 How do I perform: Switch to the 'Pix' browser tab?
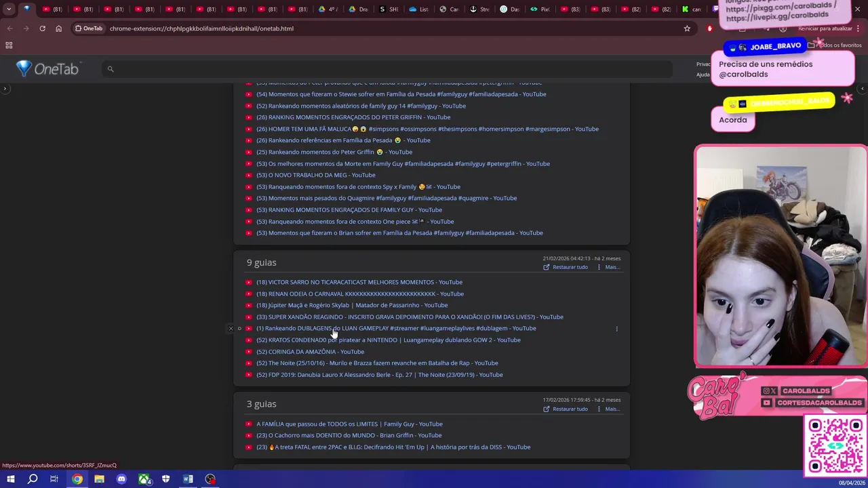[x=540, y=9]
